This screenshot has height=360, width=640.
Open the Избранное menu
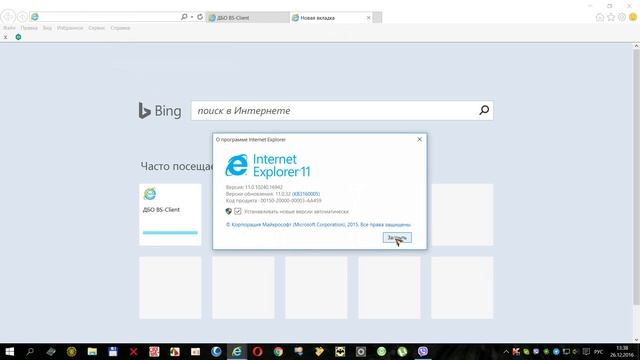click(70, 28)
